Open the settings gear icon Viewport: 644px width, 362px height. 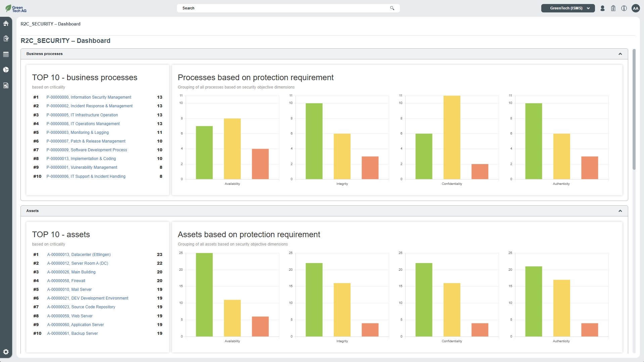[x=6, y=352]
